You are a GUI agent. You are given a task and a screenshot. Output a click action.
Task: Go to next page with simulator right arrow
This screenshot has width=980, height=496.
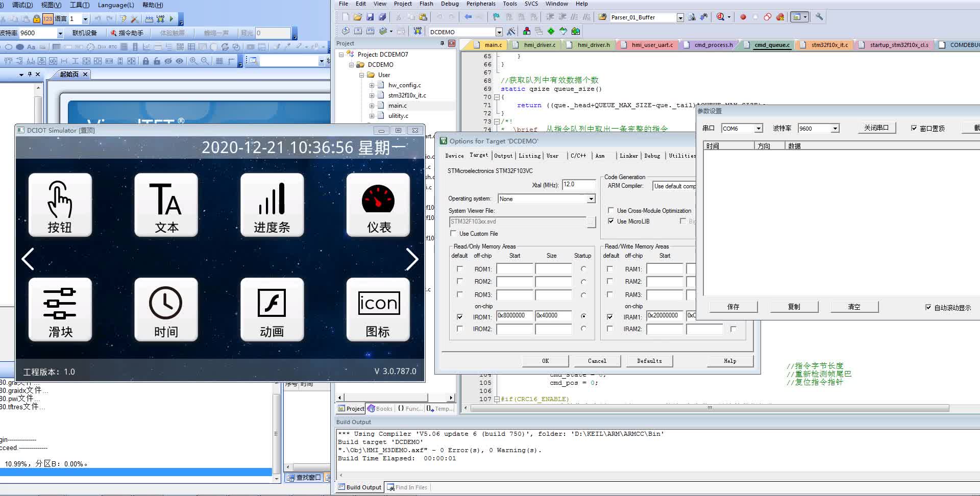click(412, 259)
